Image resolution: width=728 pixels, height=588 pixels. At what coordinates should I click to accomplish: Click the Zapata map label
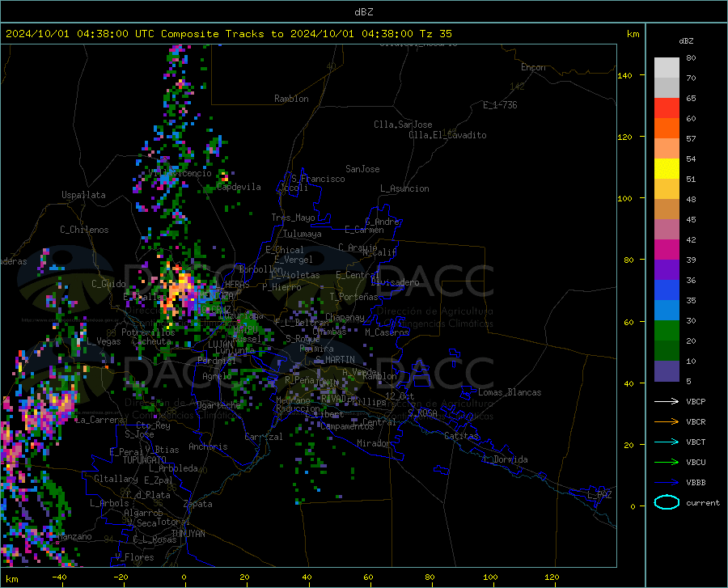198,505
